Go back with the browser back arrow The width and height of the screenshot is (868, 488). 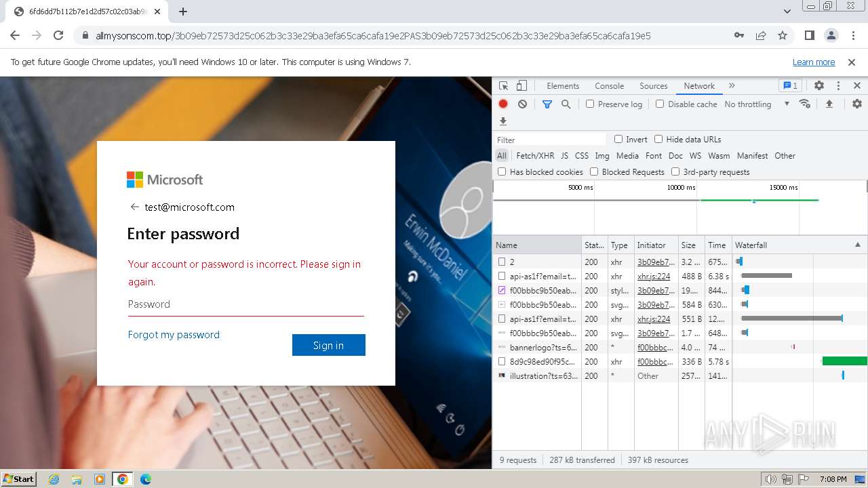coord(15,35)
